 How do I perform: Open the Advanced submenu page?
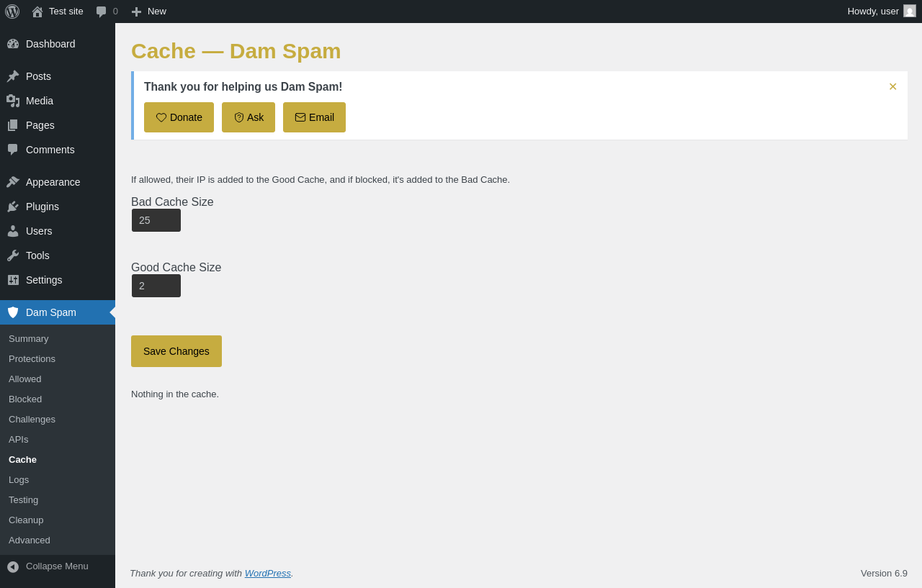coord(30,540)
